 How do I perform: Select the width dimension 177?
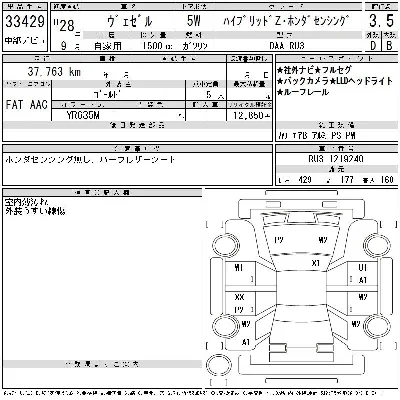tap(347, 180)
